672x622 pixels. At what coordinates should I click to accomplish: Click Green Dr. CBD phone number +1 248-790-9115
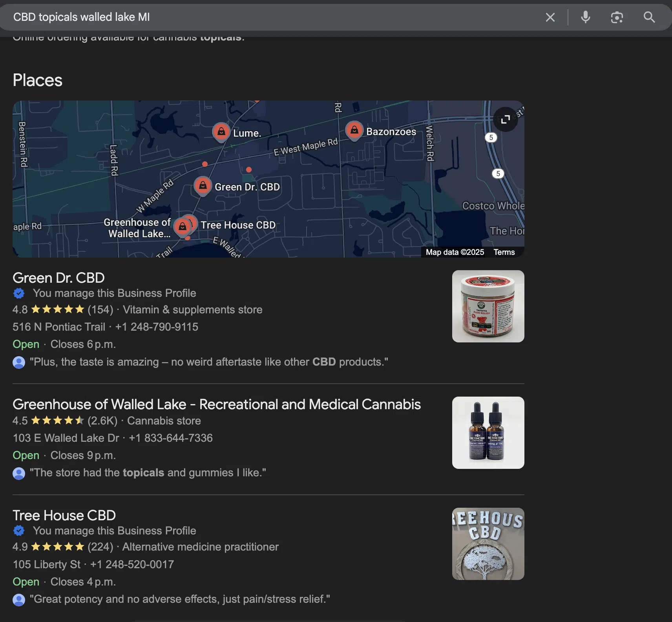click(157, 327)
